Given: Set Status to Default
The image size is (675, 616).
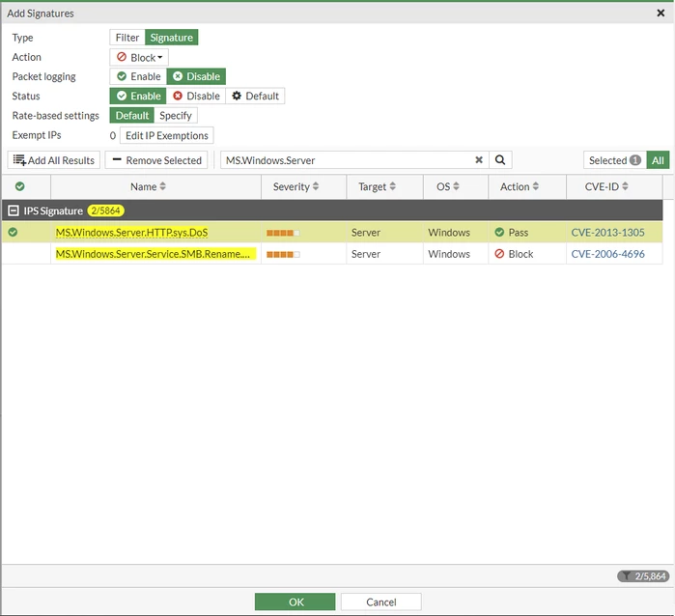Looking at the screenshot, I should click(x=255, y=96).
